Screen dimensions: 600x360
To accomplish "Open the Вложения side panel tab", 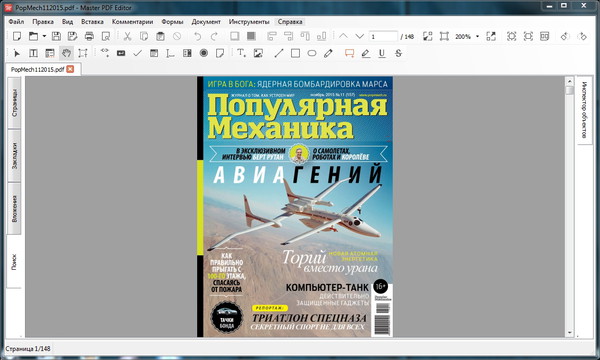I will [x=15, y=209].
